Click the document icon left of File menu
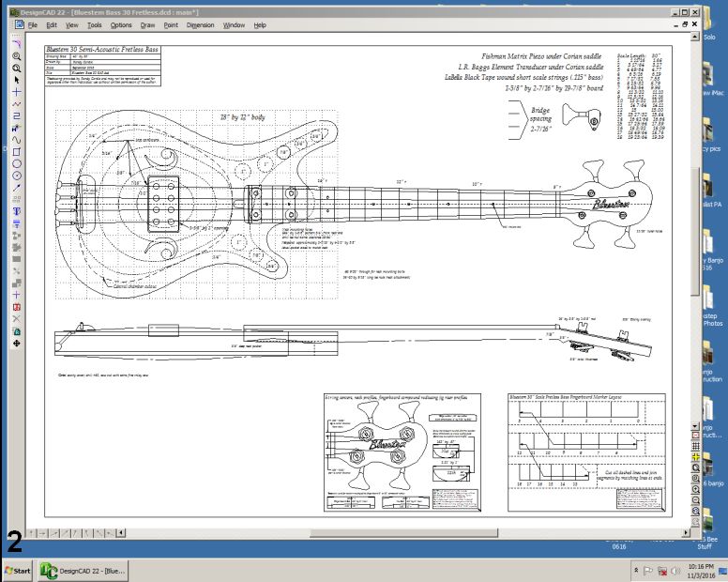The image size is (728, 582). pos(19,24)
